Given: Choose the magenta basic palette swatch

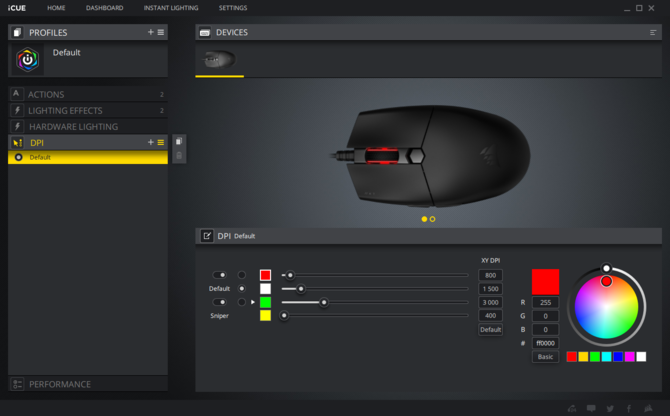Looking at the screenshot, I should (x=629, y=357).
